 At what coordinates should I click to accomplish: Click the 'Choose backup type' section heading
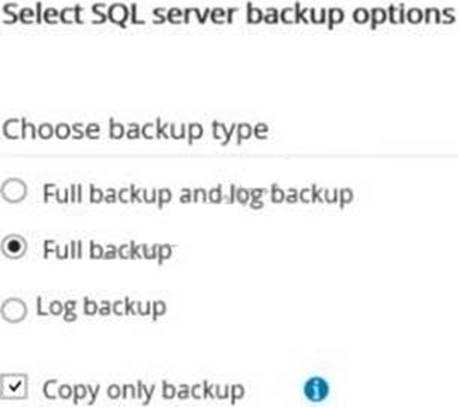coord(135,130)
